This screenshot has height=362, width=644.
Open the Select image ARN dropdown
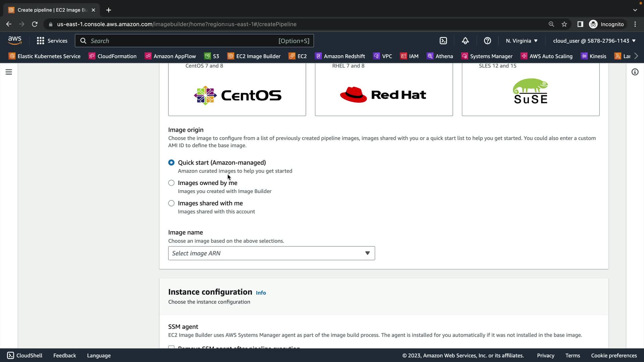coord(271,253)
